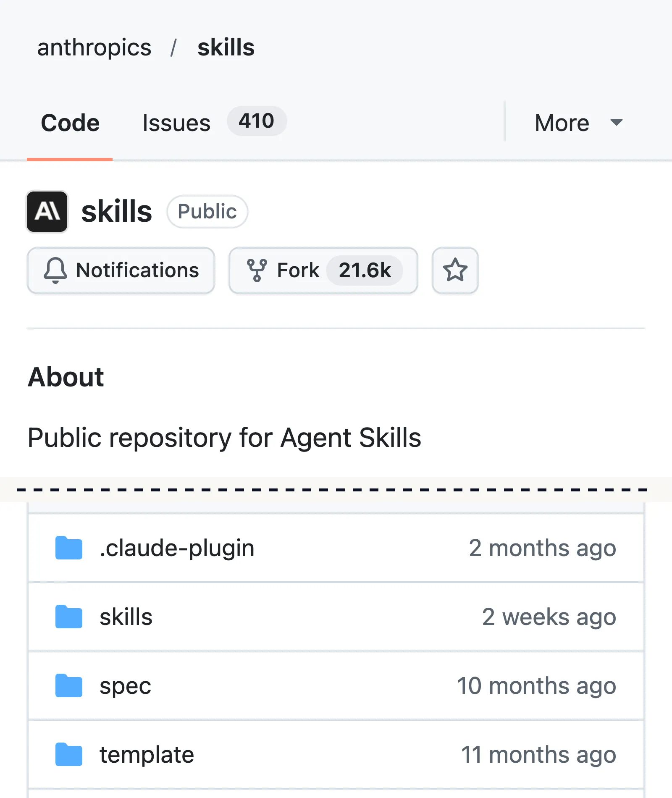Click the spec folder icon

(x=69, y=685)
